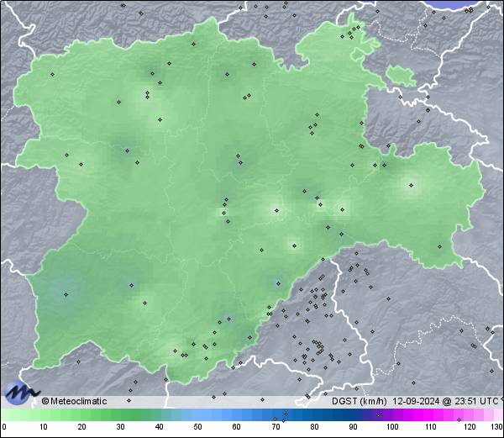Click the legend value 20
Viewport: 504px width, 438px height.
[x=82, y=427]
